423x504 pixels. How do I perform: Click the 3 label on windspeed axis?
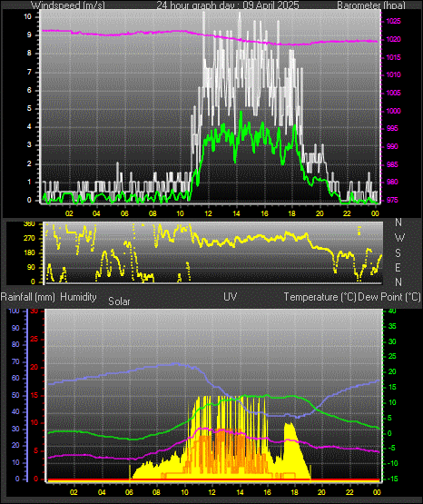(x=29, y=145)
